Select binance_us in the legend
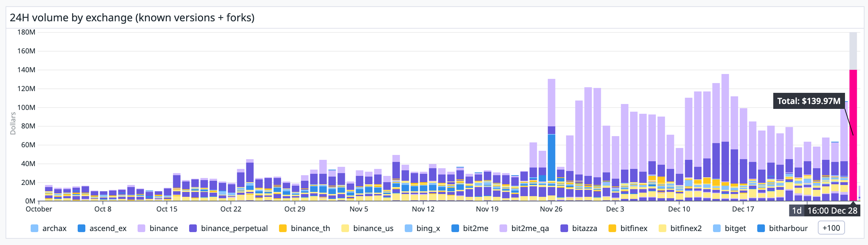Image resolution: width=868 pixels, height=245 pixels. 373,228
